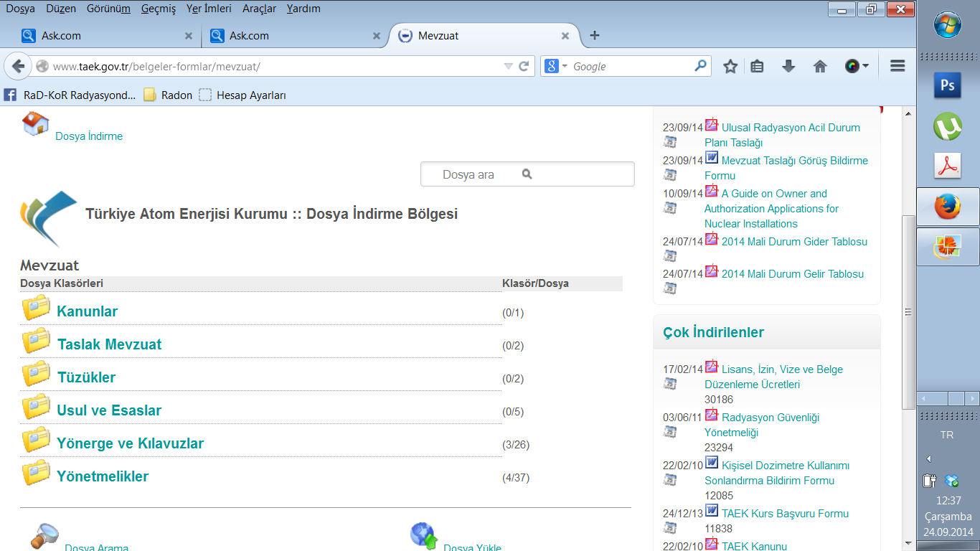The width and height of the screenshot is (980, 551).
Task: Open the Firefox hamburger menu
Action: point(897,66)
